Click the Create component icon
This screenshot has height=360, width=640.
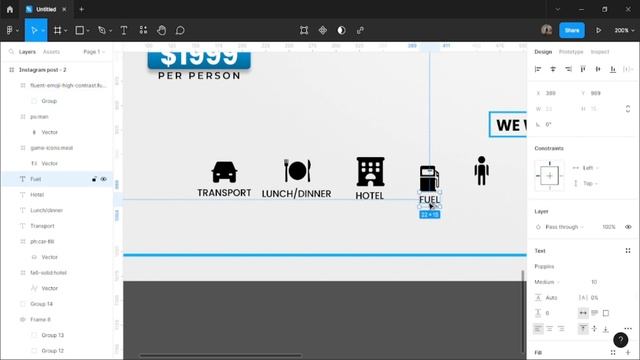click(x=322, y=30)
